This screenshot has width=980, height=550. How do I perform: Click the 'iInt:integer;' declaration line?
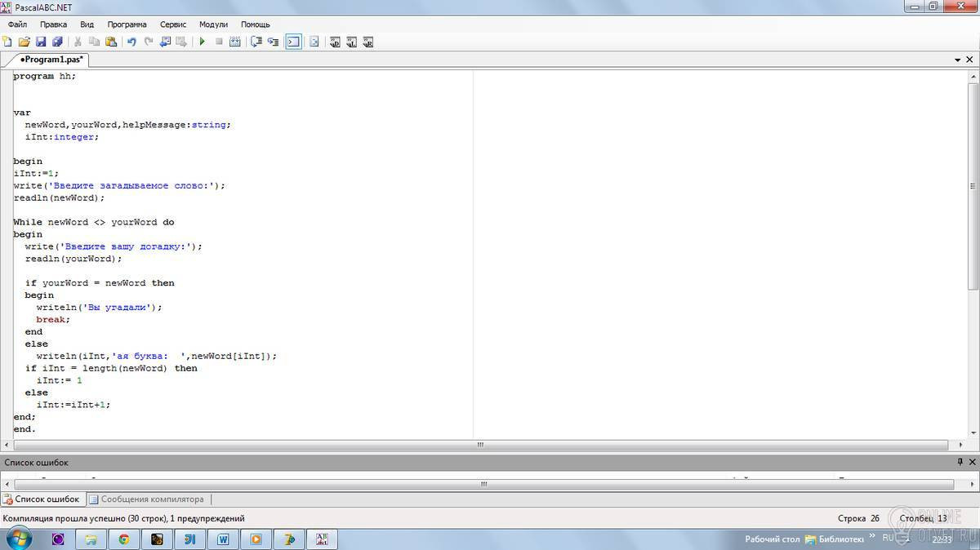pyautogui.click(x=61, y=137)
